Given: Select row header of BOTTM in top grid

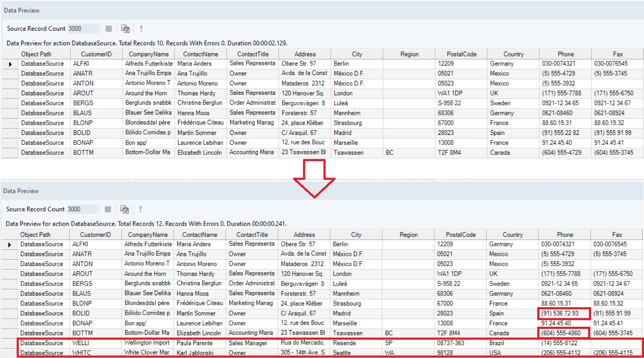Looking at the screenshot, I should tap(10, 153).
